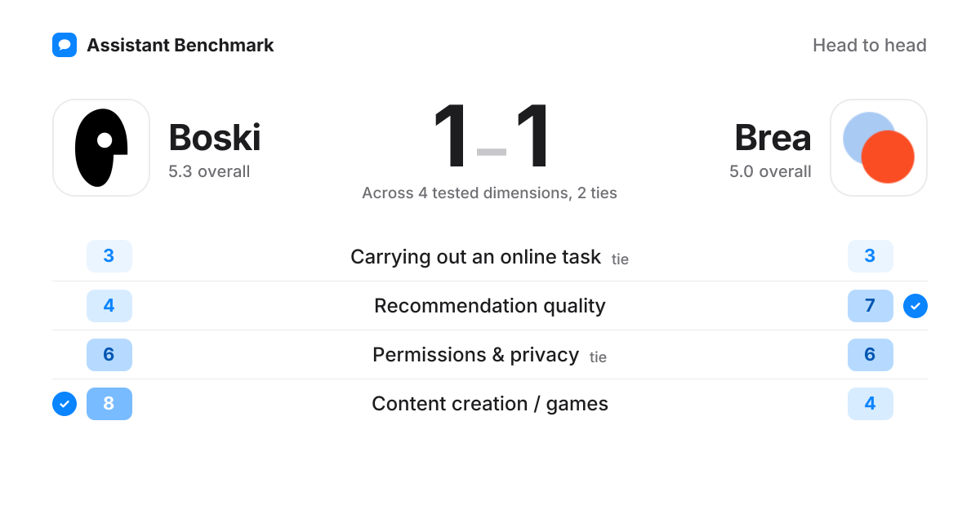Click the Assistant Benchmark title
This screenshot has width=980, height=514.
pyautogui.click(x=180, y=45)
